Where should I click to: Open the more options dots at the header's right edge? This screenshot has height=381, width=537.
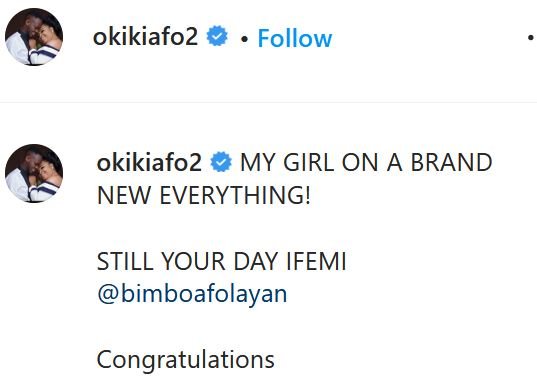coord(532,38)
